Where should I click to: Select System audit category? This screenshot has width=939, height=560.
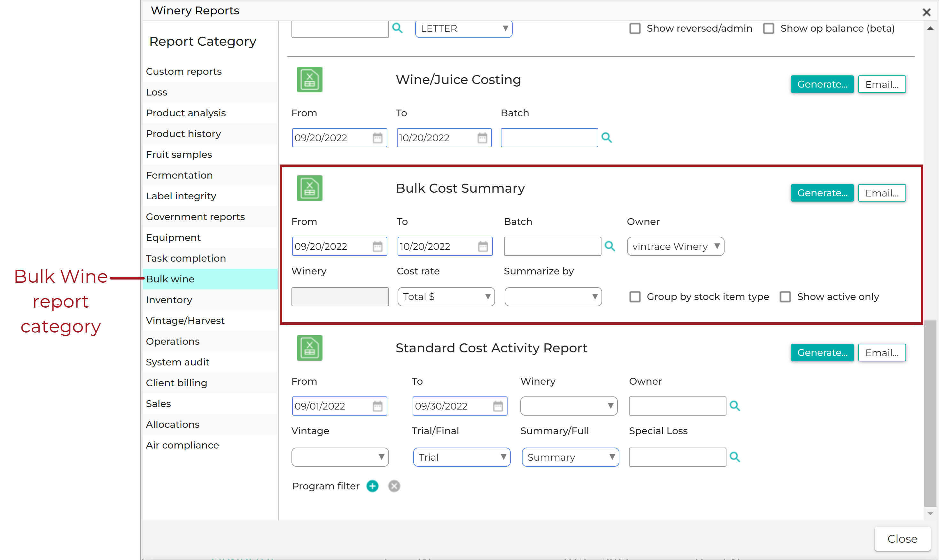pos(210,362)
